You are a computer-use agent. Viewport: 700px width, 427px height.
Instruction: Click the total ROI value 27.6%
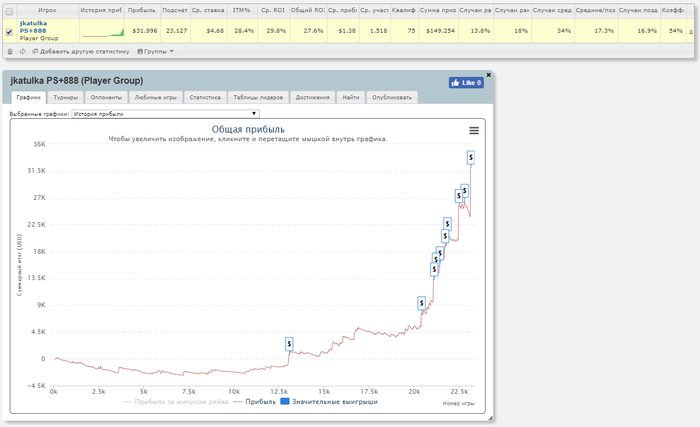313,31
